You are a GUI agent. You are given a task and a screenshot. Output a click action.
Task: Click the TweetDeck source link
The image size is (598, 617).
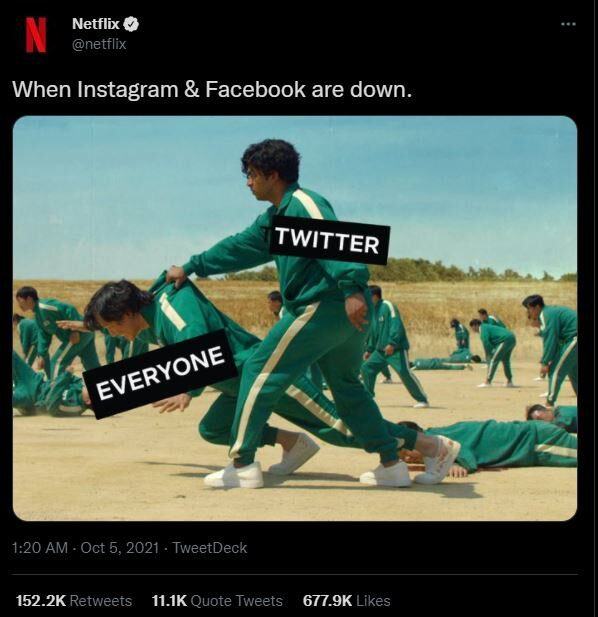[210, 548]
